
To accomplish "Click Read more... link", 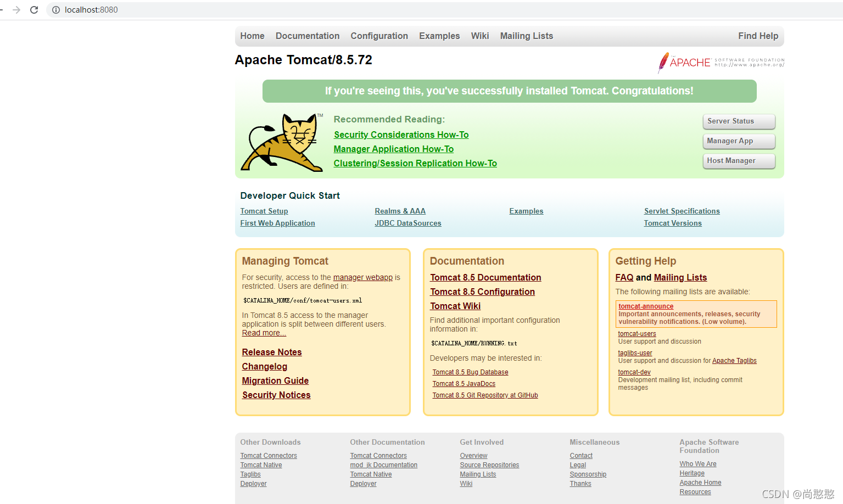I will [x=264, y=333].
